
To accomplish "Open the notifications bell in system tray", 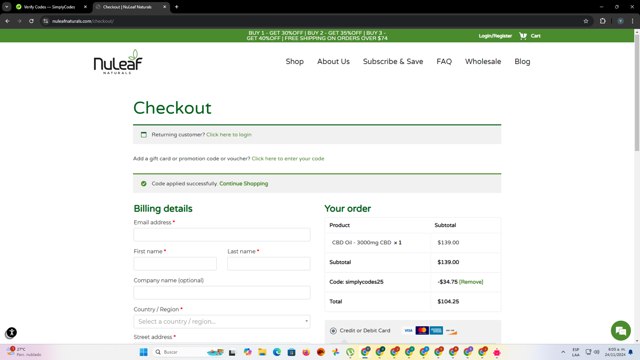I will point(631,352).
